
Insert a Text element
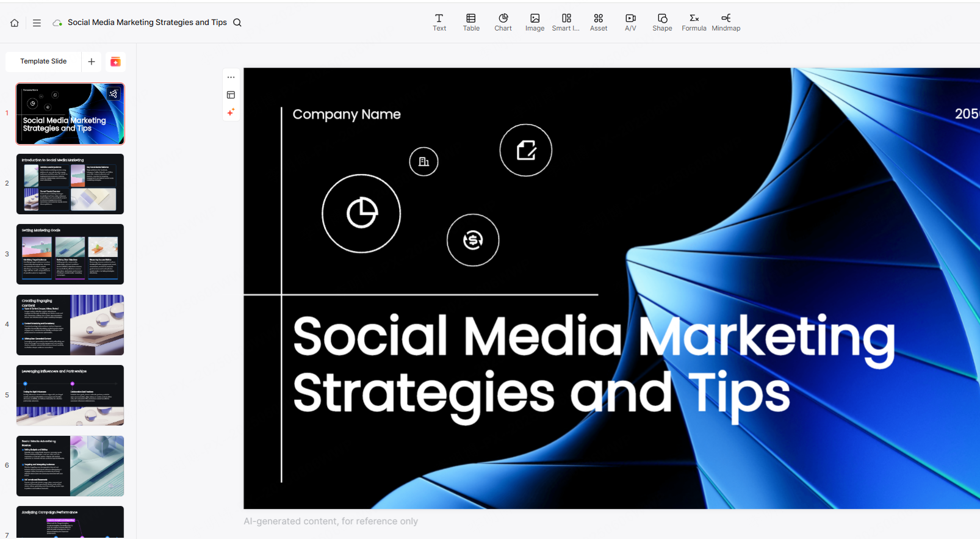click(439, 23)
